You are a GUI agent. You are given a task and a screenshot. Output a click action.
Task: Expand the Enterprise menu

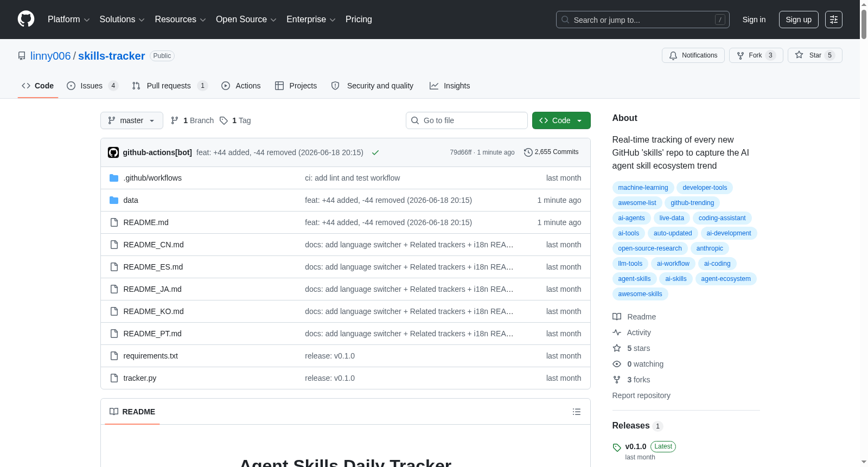311,20
